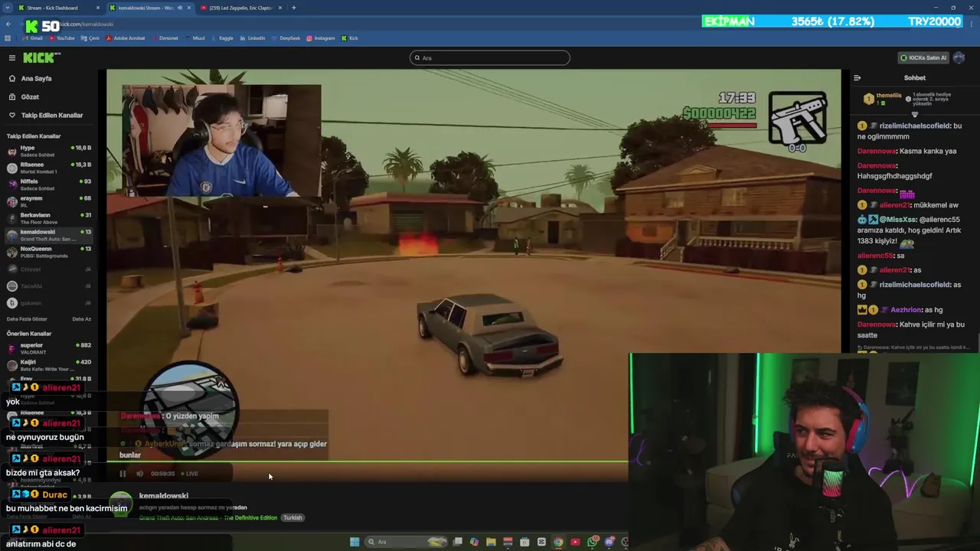Open a new browser tab
The image size is (980, 551).
[x=294, y=8]
